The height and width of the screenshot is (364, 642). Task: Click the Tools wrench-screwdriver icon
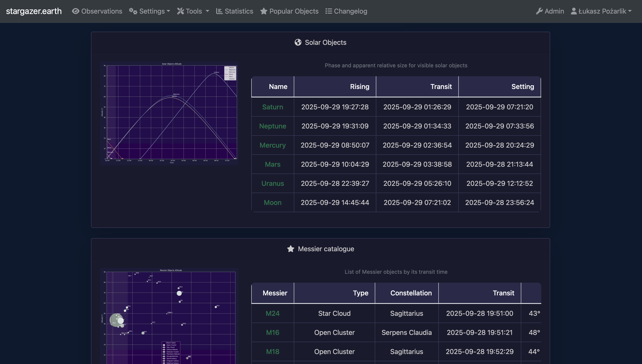(x=180, y=11)
